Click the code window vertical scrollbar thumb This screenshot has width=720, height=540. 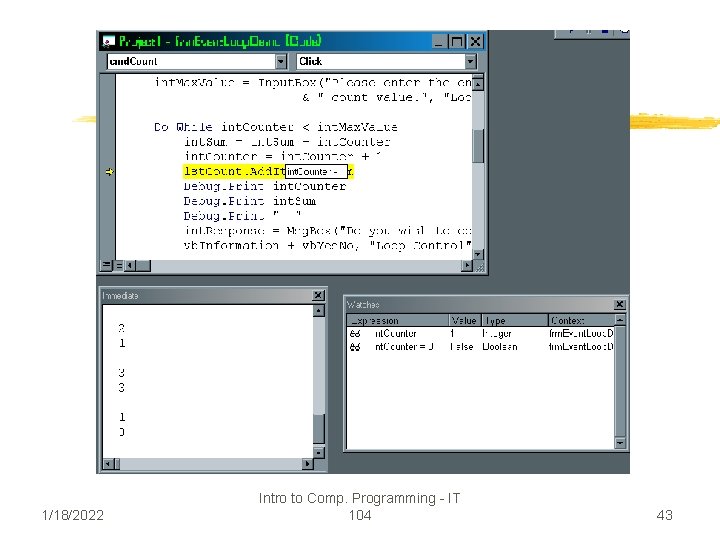click(478, 146)
